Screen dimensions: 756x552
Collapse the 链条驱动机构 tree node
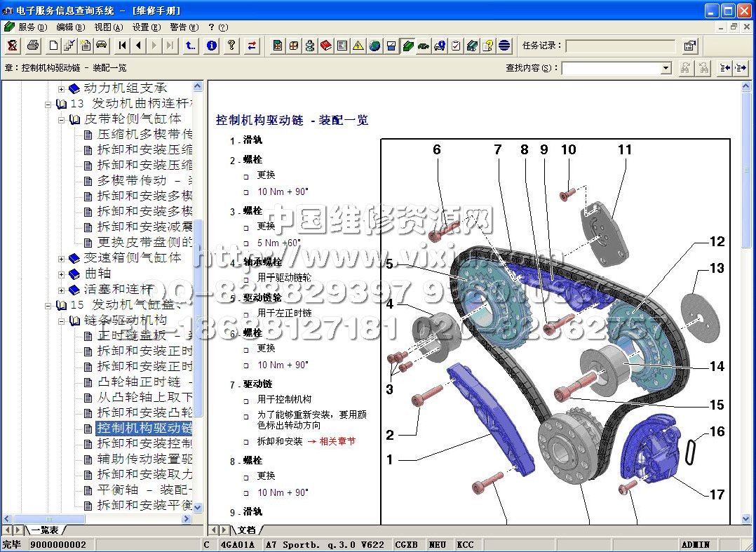tap(61, 321)
